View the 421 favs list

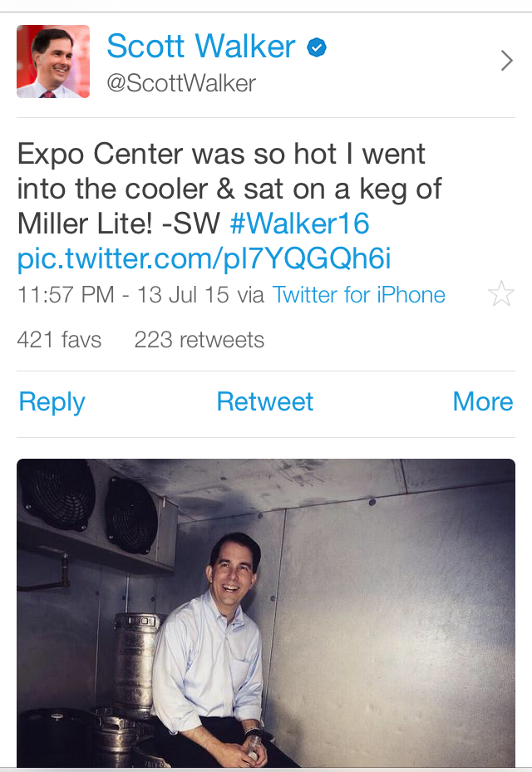click(59, 340)
